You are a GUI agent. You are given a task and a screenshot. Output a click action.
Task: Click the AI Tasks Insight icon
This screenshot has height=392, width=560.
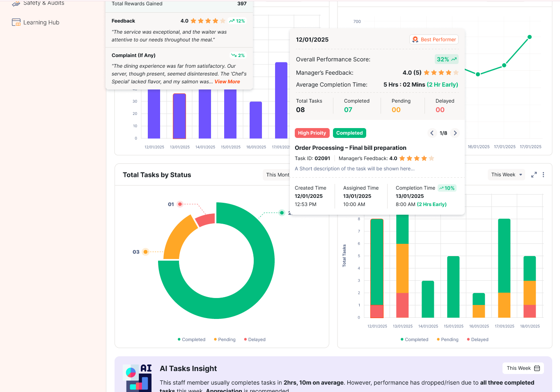[x=137, y=377]
